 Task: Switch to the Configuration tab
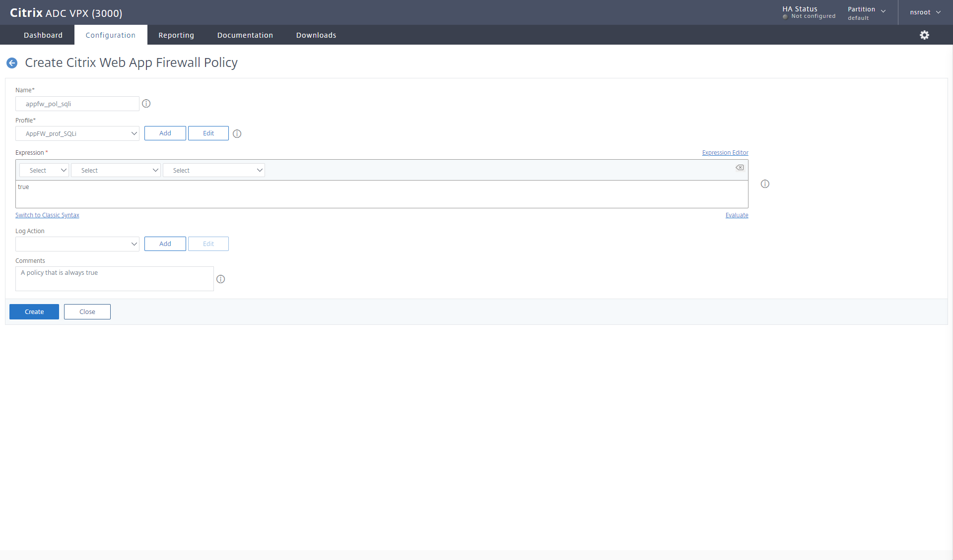[111, 35]
